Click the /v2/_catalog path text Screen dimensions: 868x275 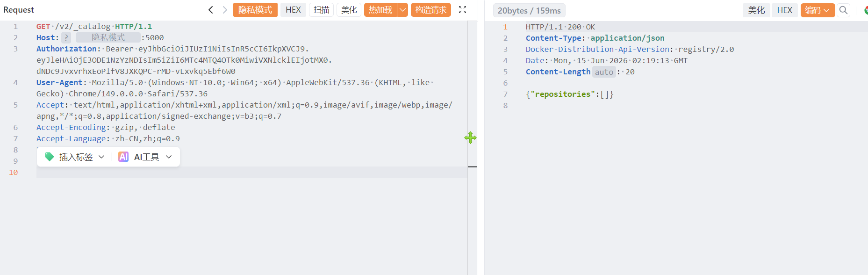83,27
